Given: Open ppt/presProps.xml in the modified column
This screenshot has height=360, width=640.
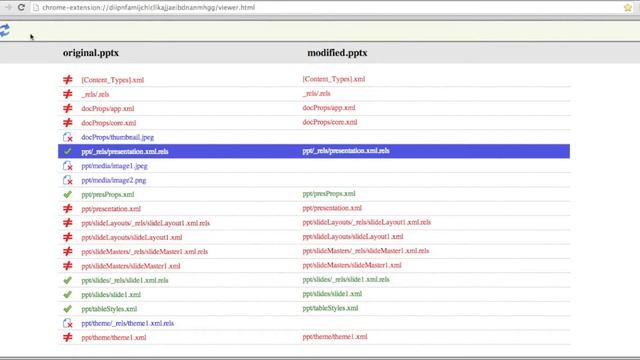Looking at the screenshot, I should 329,194.
